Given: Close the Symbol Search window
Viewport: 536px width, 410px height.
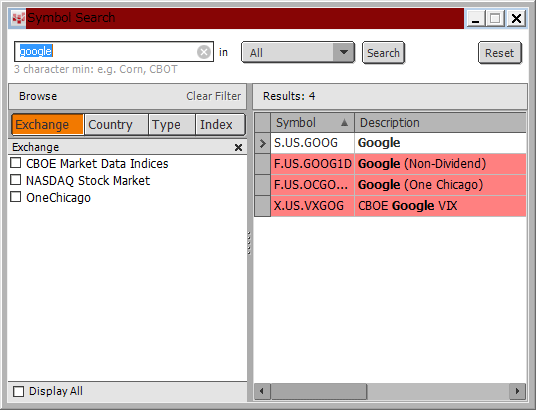Looking at the screenshot, I should 517,18.
